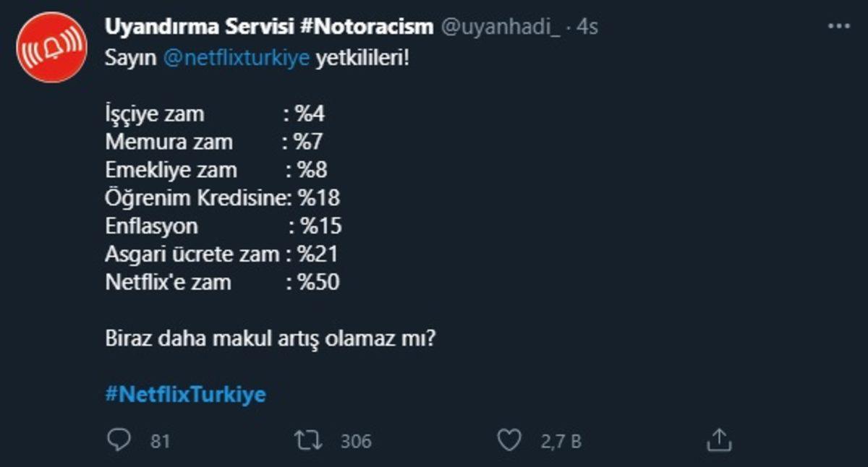Open the share menu for this tweet
Screen dimensions: 868x467
pyautogui.click(x=720, y=438)
